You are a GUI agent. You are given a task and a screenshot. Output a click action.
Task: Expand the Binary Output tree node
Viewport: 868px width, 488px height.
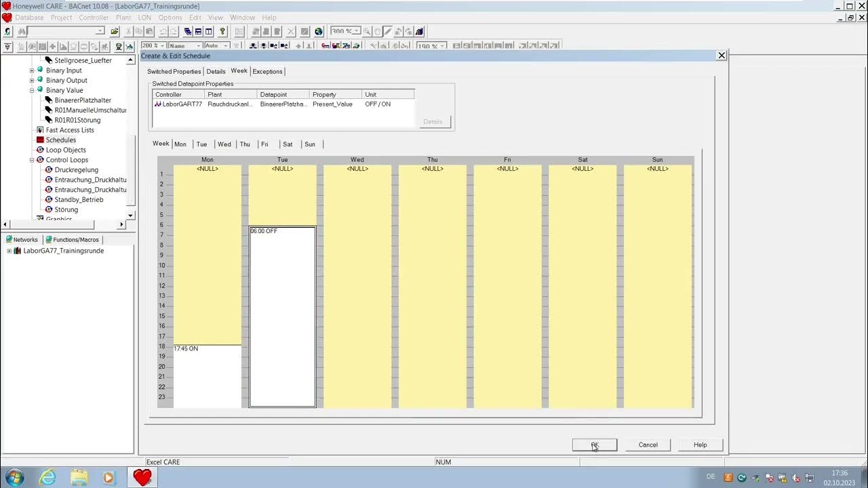[x=32, y=81]
